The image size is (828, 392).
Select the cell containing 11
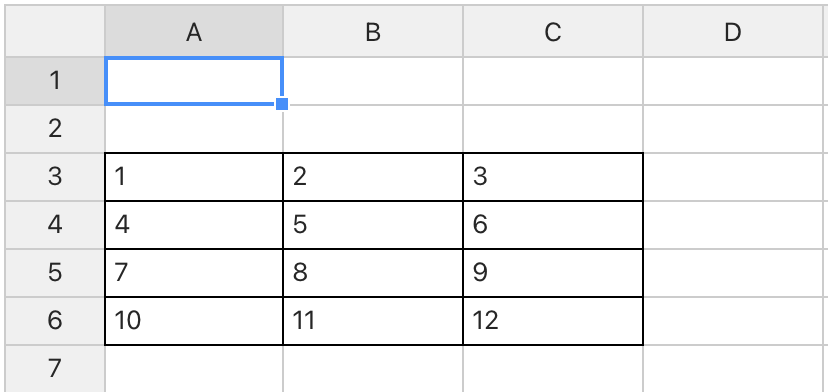[373, 321]
